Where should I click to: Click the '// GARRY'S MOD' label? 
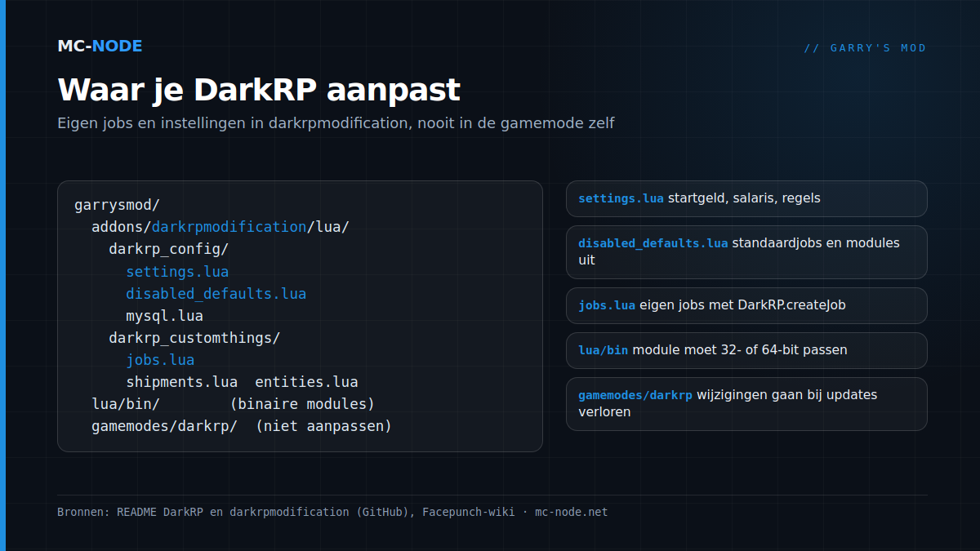tap(865, 48)
